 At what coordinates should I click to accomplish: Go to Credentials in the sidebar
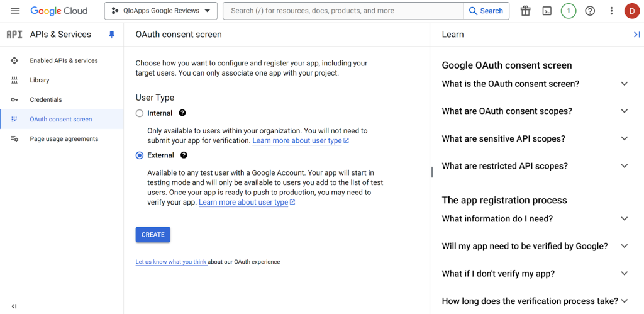coord(46,99)
